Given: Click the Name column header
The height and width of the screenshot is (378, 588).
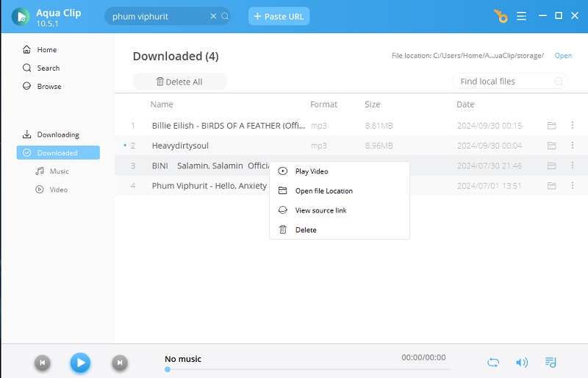Looking at the screenshot, I should pyautogui.click(x=162, y=104).
